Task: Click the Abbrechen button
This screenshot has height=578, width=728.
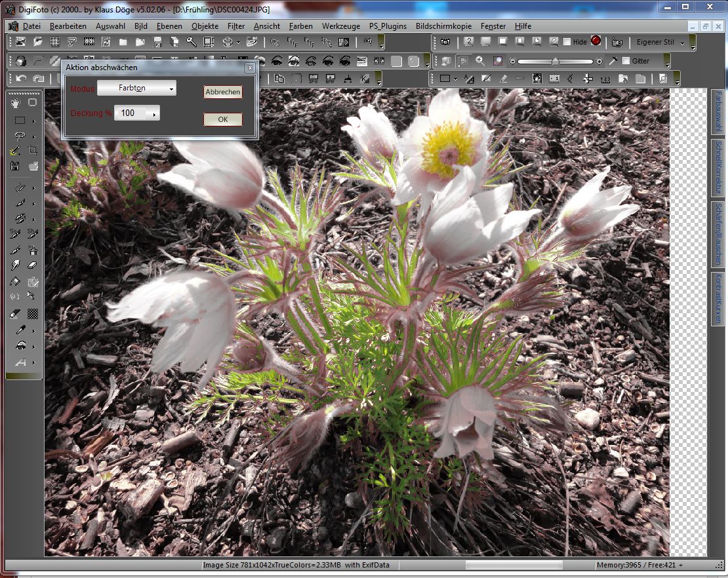Action: (223, 92)
